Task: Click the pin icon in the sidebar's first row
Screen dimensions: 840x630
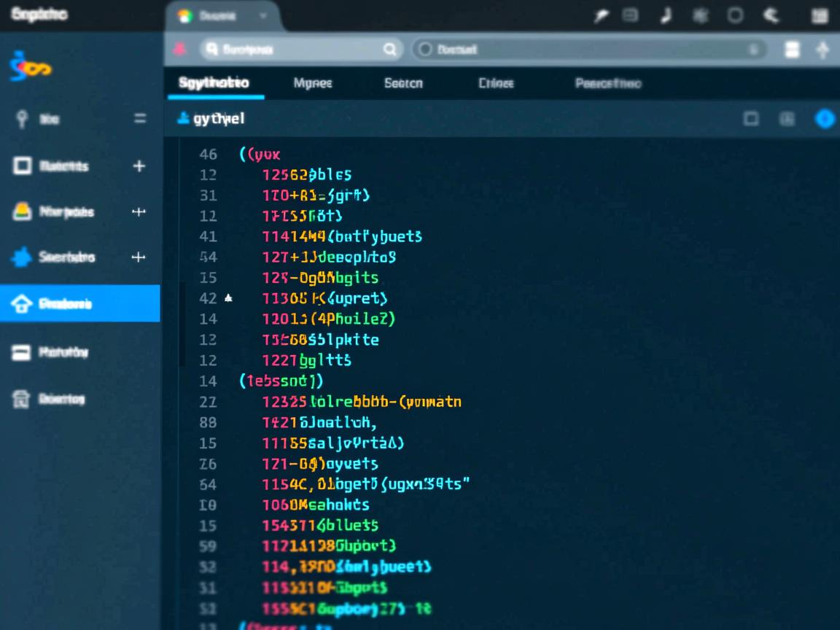Action: (22, 119)
